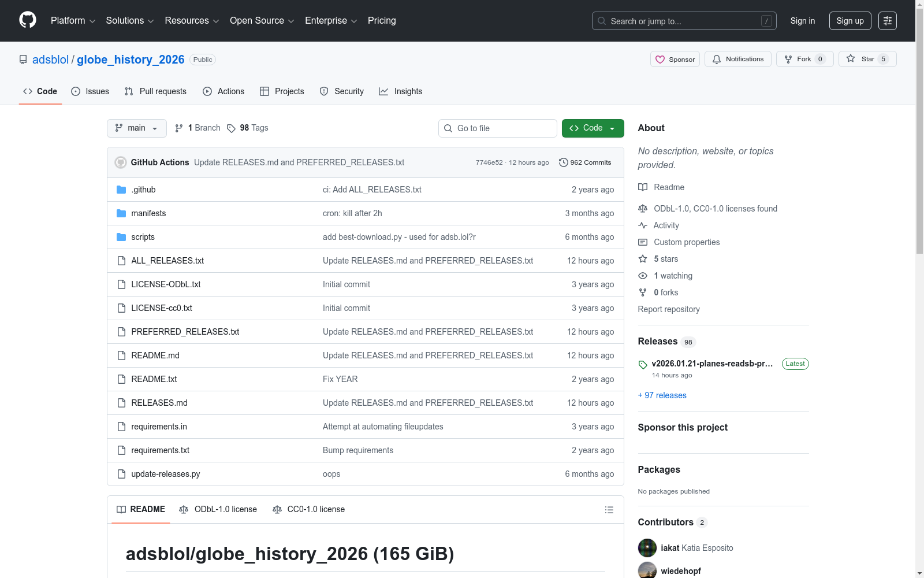Viewport: 924px width, 578px height.
Task: Click the scale icon beside licenses found
Action: [x=643, y=209]
